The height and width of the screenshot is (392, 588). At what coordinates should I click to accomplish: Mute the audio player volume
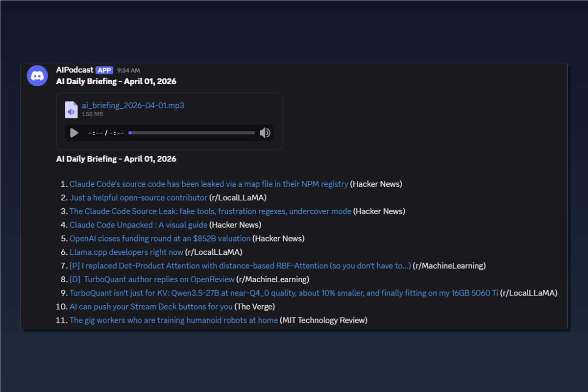(265, 133)
